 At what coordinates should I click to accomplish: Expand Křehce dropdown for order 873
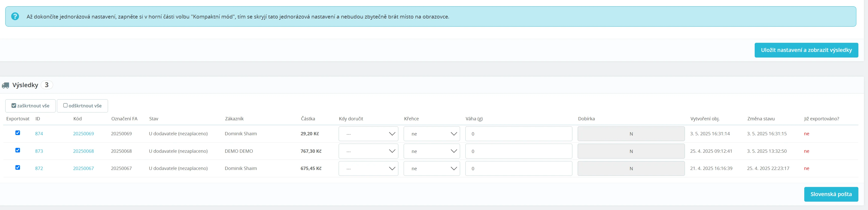(431, 151)
